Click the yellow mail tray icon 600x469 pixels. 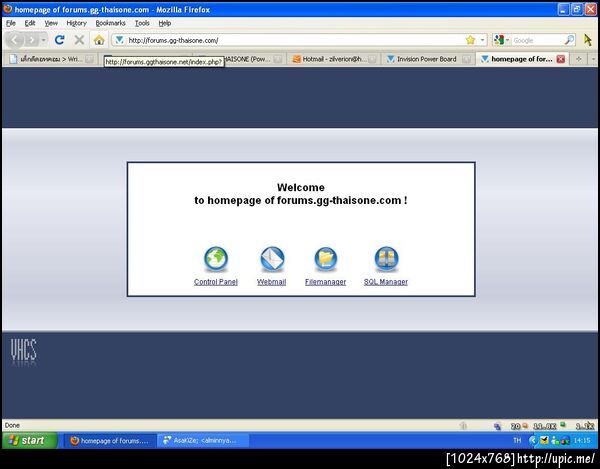(544, 441)
